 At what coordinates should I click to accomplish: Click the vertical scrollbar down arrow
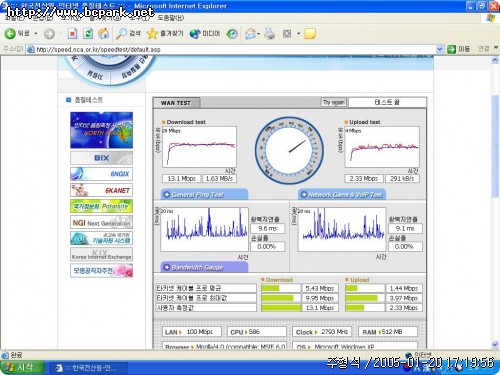(x=495, y=344)
